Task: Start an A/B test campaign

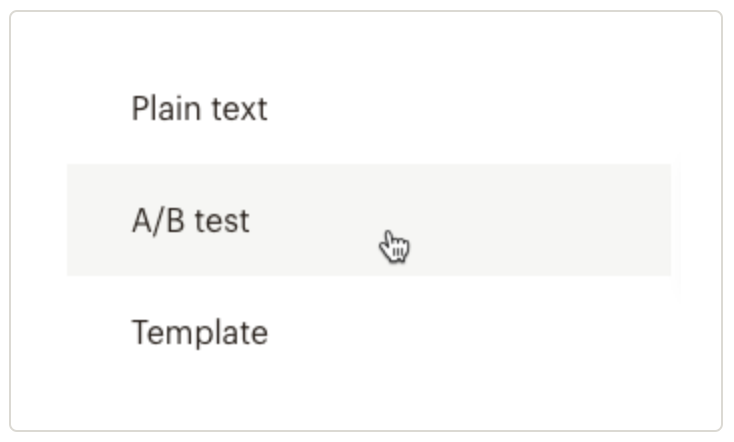Action: pos(190,220)
